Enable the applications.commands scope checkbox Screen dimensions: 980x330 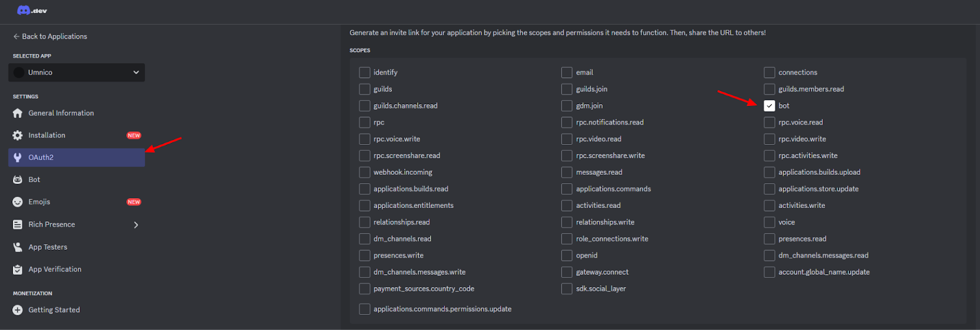tap(567, 189)
